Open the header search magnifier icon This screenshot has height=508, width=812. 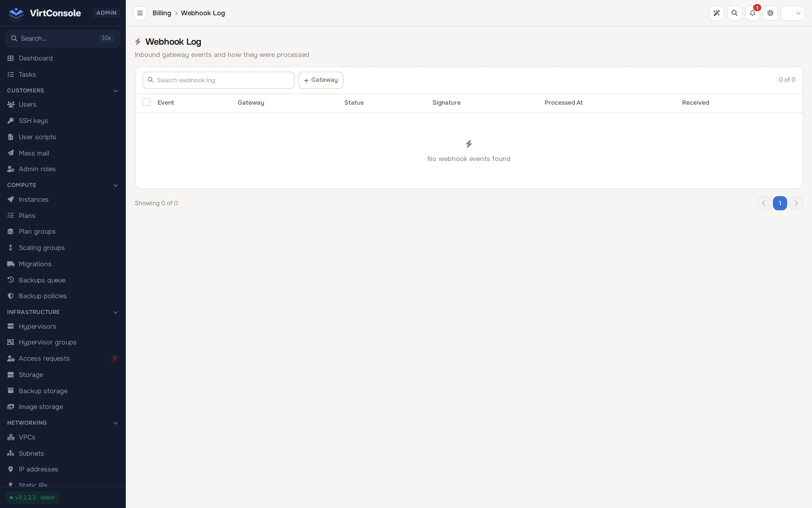(735, 13)
